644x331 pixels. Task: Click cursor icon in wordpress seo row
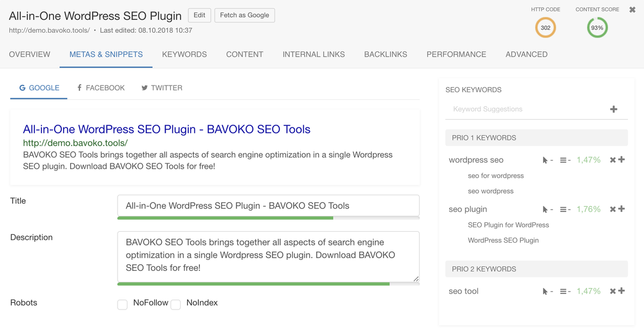pyautogui.click(x=545, y=160)
